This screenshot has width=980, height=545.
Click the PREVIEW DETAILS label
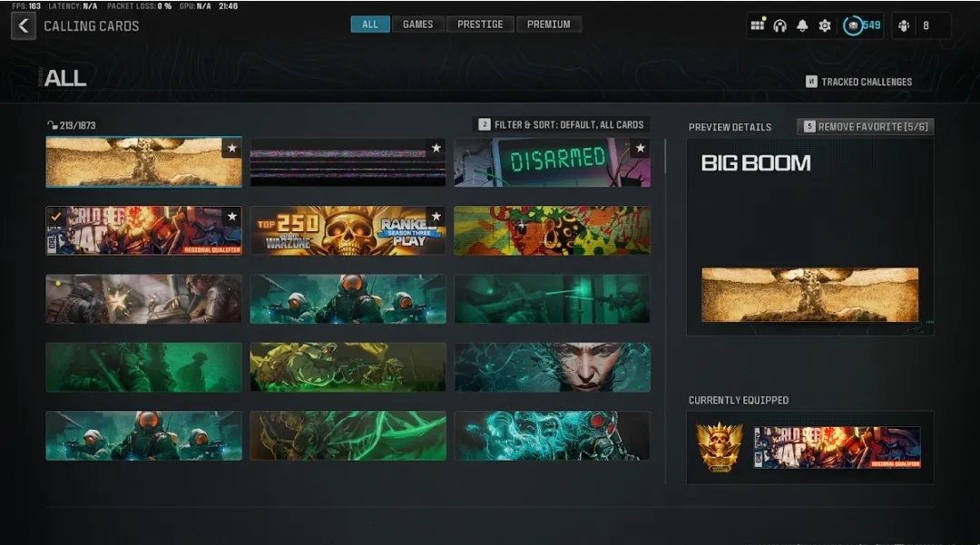tap(730, 127)
